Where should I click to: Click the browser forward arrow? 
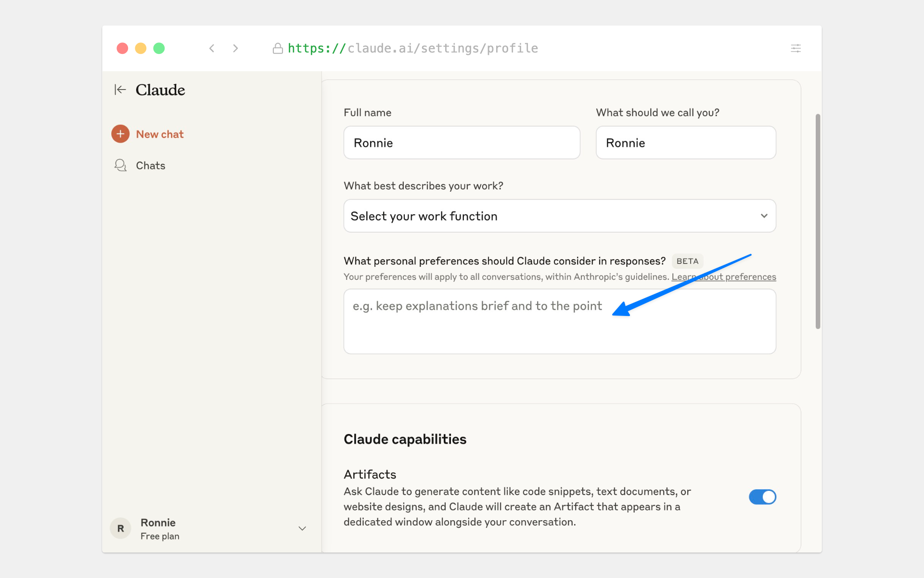point(235,48)
